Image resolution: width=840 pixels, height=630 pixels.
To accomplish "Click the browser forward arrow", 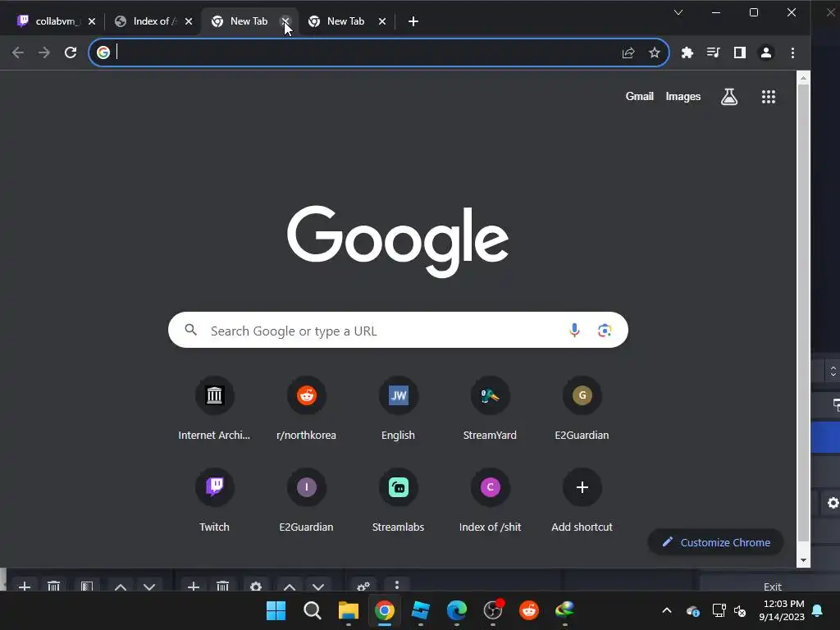I will tap(44, 52).
